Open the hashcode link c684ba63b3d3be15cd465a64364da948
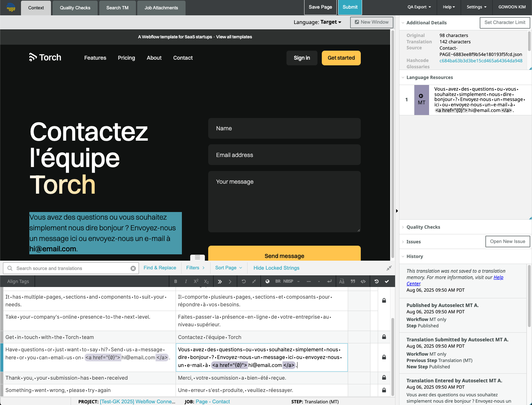 481,61
